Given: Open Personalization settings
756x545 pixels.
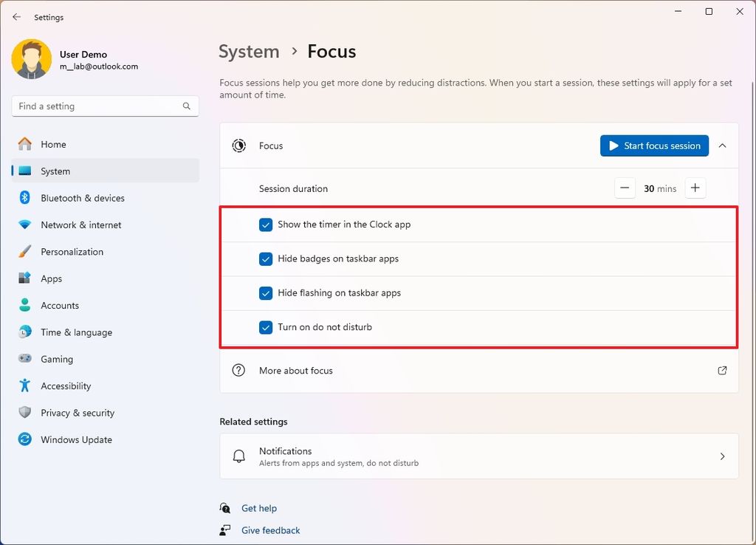Looking at the screenshot, I should click(x=72, y=251).
